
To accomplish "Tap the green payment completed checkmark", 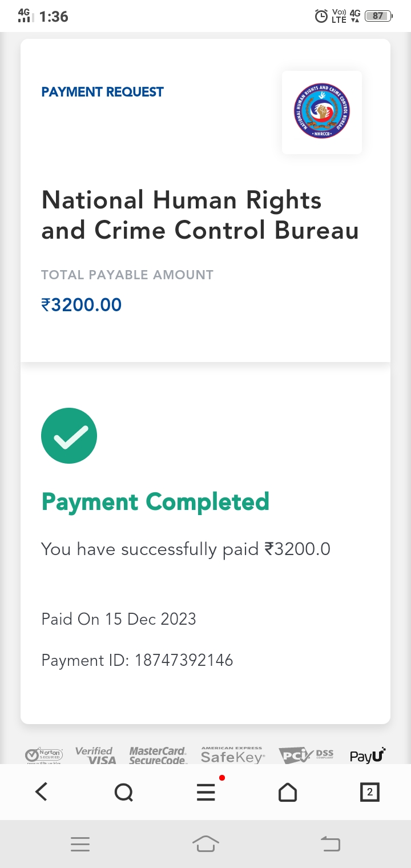I will 69,436.
